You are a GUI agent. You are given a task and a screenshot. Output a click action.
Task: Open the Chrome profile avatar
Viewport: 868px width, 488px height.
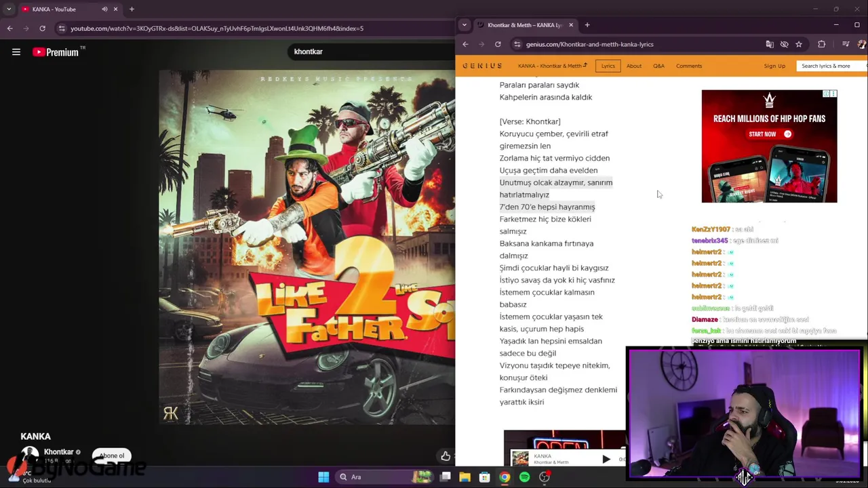862,44
